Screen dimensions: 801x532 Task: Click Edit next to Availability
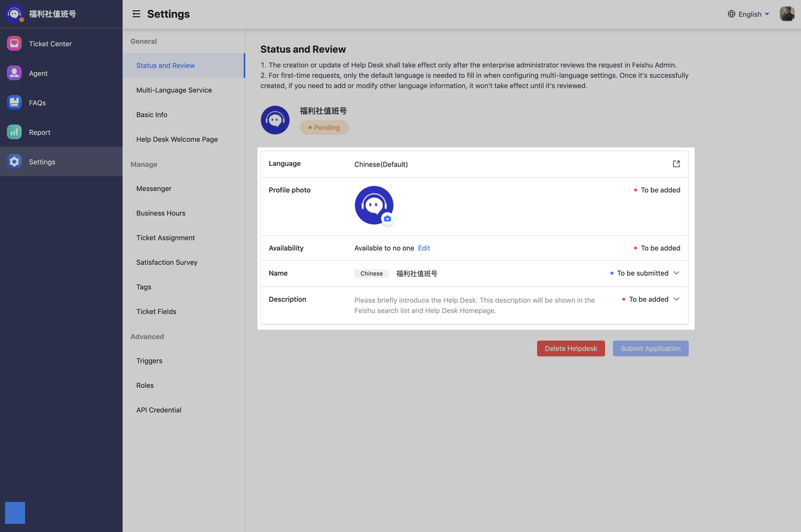(424, 248)
